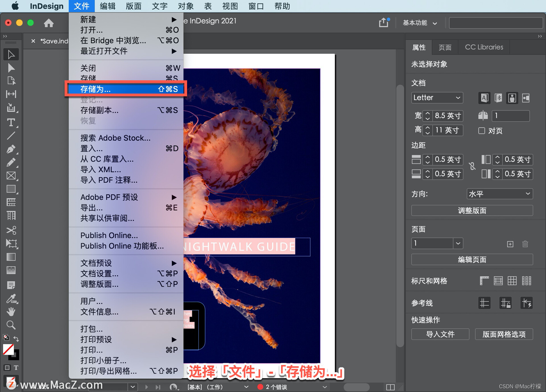Enable the 对页 facing pages checkbox
The width and height of the screenshot is (546, 392).
coord(481,131)
